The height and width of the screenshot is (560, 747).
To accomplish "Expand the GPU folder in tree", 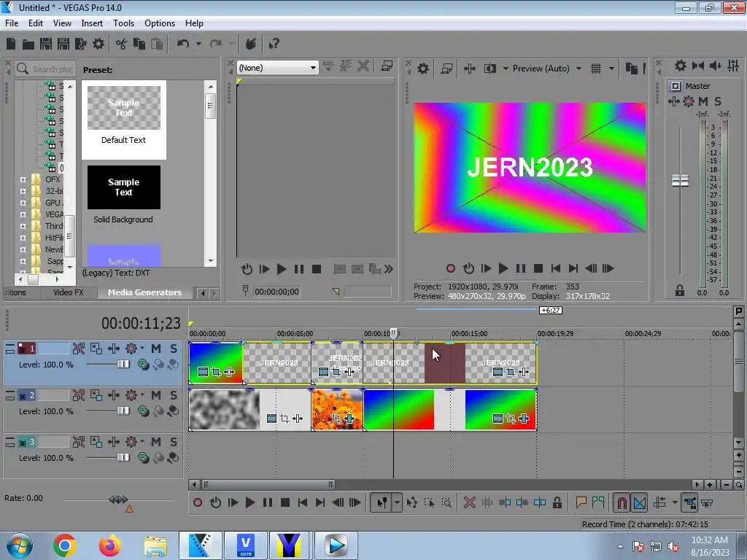I will tap(23, 203).
